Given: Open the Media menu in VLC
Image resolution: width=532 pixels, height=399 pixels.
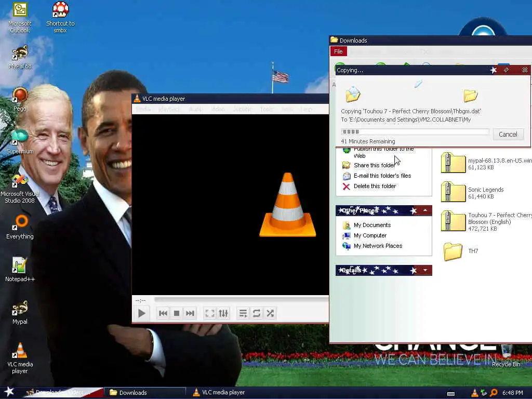Looking at the screenshot, I should (x=143, y=109).
